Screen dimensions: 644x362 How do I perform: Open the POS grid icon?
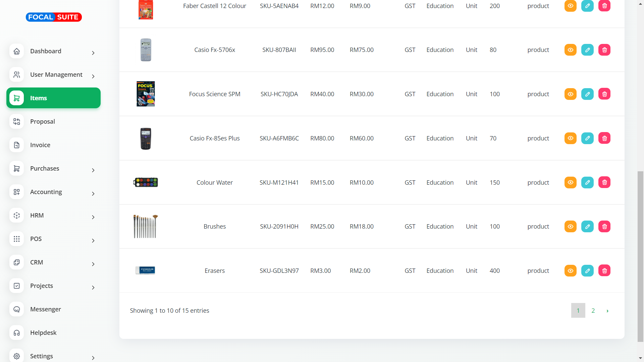(17, 239)
